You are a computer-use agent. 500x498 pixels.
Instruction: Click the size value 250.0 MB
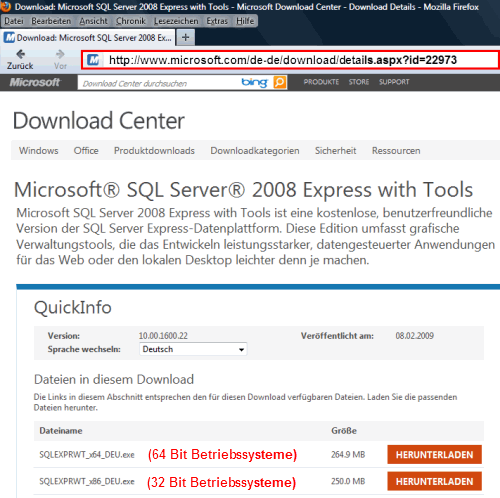pos(348,481)
